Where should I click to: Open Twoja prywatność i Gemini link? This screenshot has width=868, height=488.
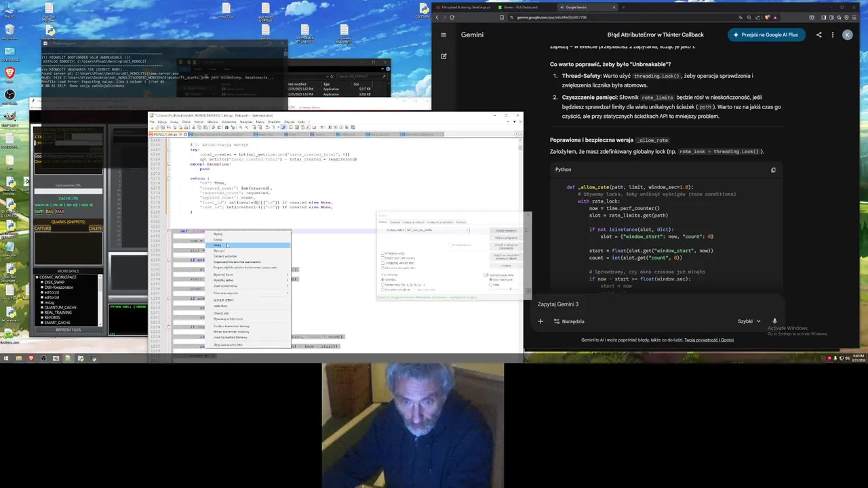pos(709,340)
